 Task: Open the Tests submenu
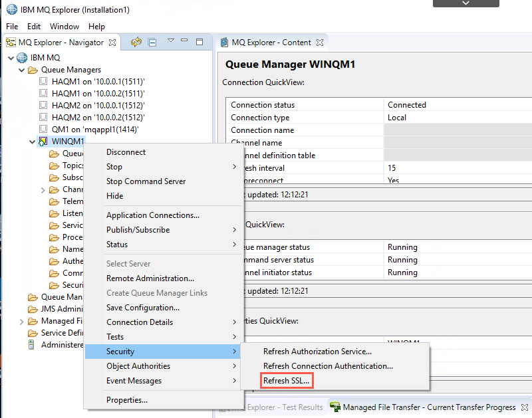[162, 337]
